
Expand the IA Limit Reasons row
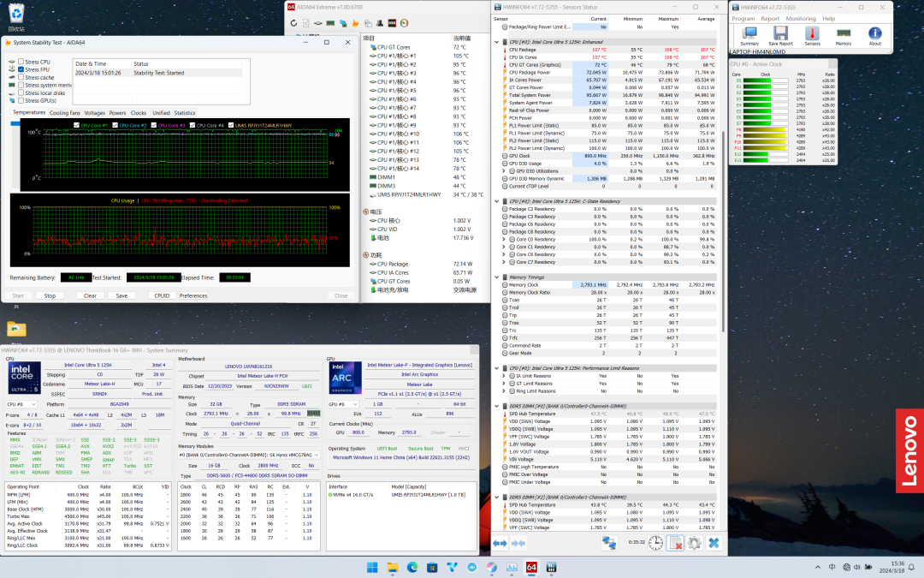tap(505, 376)
